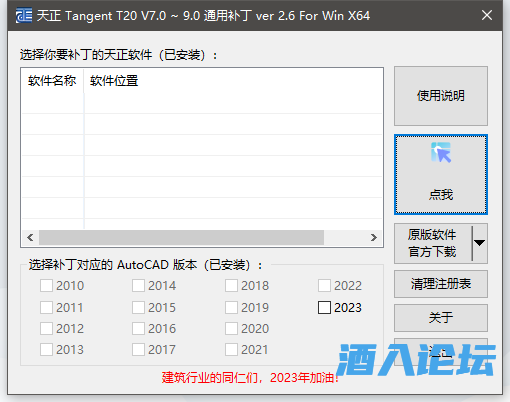This screenshot has width=510, height=402.
Task: Check the AutoCAD 2022 checkbox
Action: [x=324, y=286]
